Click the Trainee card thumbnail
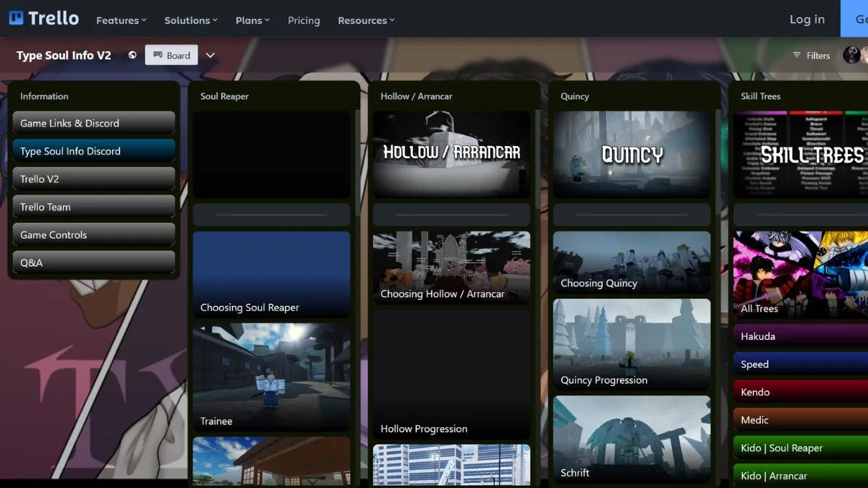Image resolution: width=868 pixels, height=488 pixels. (271, 376)
